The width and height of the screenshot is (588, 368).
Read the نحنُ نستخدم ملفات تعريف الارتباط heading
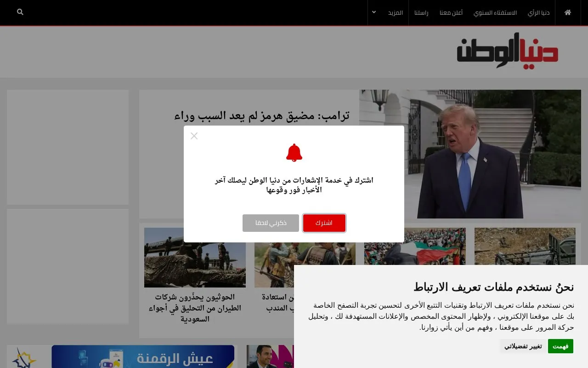494,287
